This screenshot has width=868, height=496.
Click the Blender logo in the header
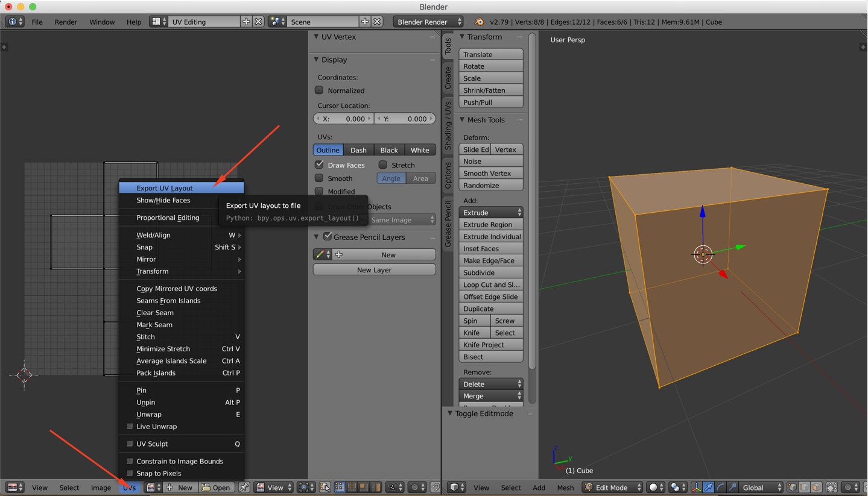479,22
